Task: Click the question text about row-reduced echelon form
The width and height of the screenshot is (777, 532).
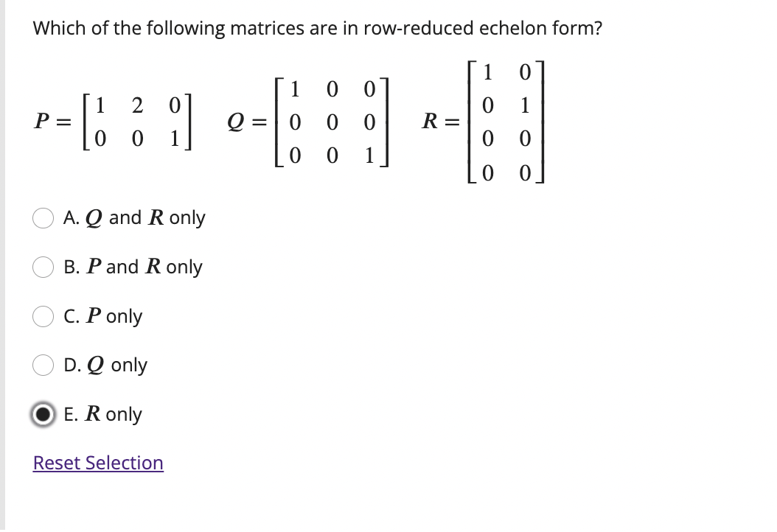Action: coord(317,28)
